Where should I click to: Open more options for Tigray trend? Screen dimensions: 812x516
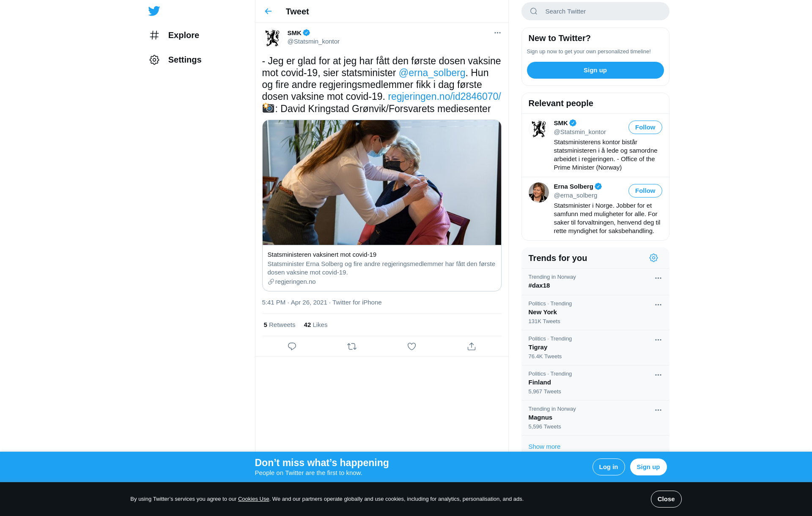(x=658, y=340)
